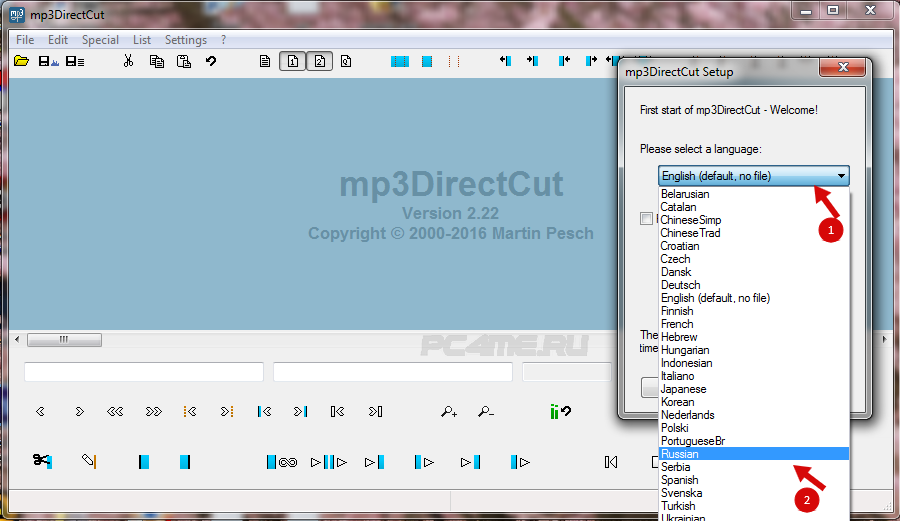Jump back with the double left chevron
Image resolution: width=900 pixels, height=521 pixels.
pos(115,411)
